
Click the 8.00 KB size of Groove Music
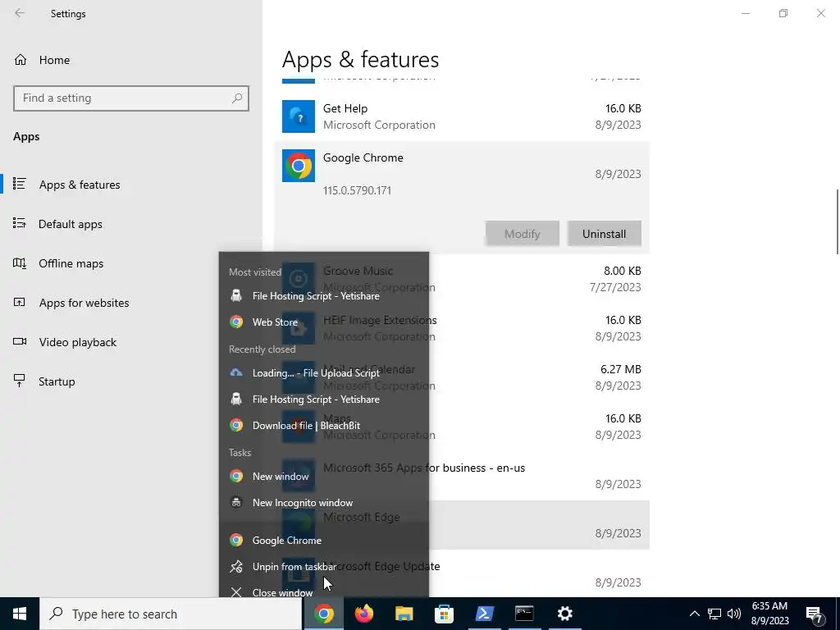click(623, 271)
